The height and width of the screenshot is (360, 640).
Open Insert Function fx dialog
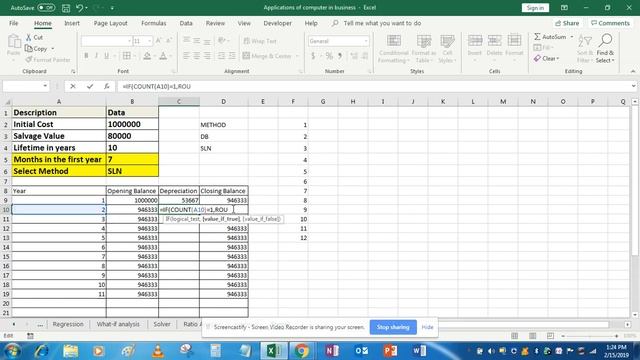[107, 86]
